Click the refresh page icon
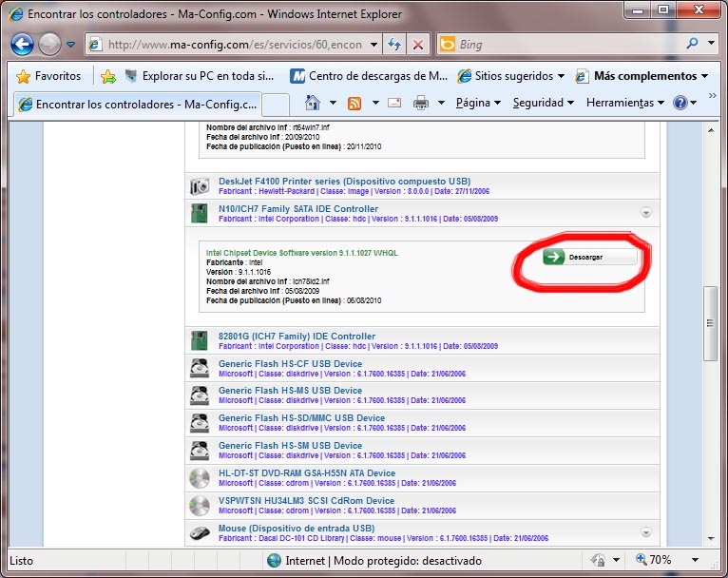728x578 pixels. point(394,45)
